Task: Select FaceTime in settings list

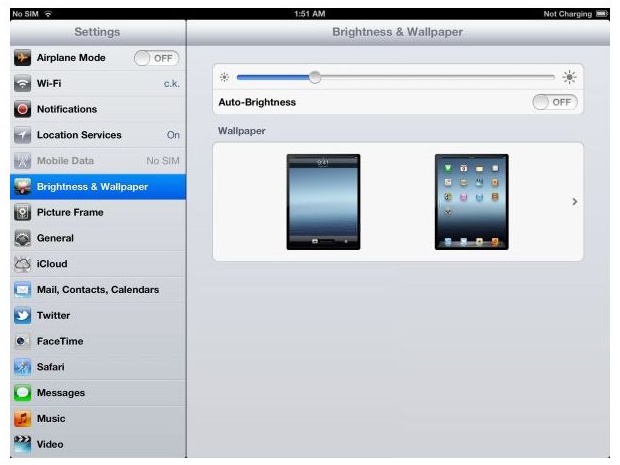Action: point(98,341)
